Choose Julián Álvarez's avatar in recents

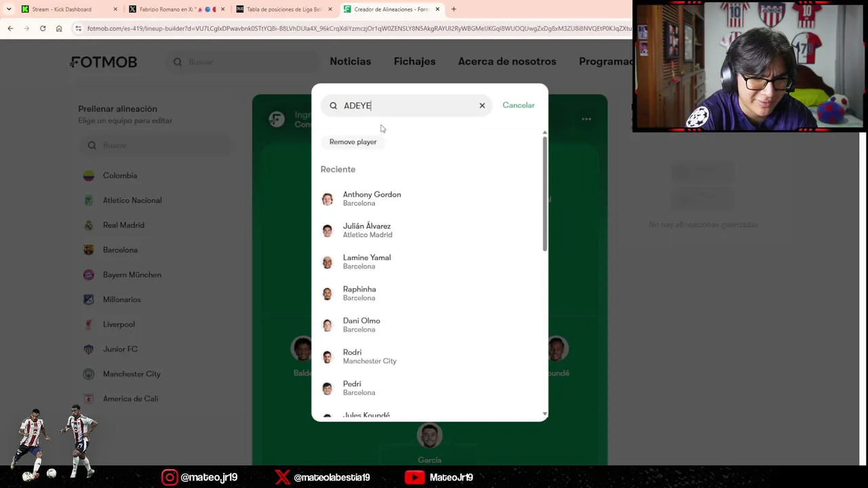[x=328, y=230]
